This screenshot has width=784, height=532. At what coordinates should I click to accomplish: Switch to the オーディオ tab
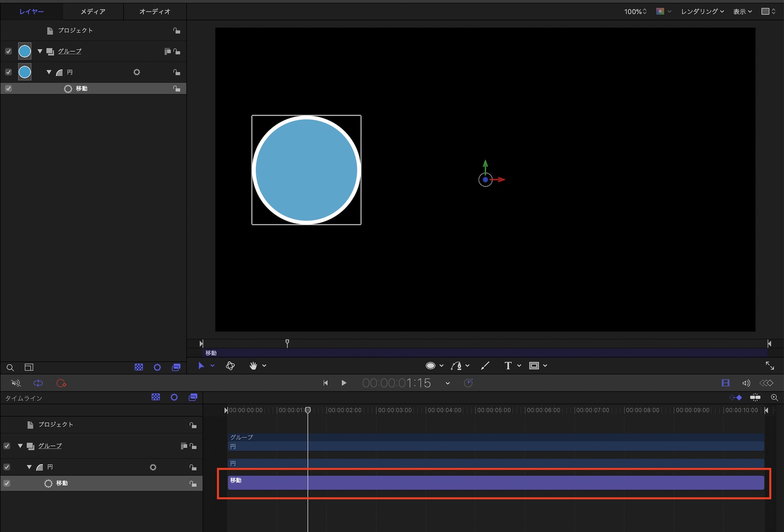click(x=155, y=11)
